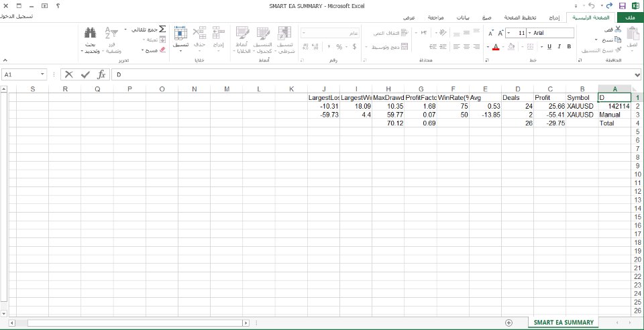Click the Decrease Font Size icon

point(491,33)
